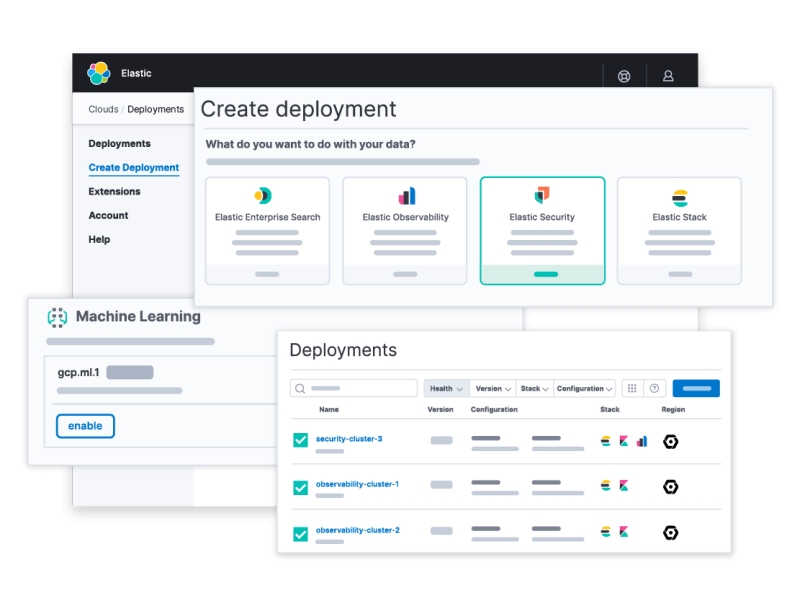Enable the gcp.ml.1 machine learning instance

85,426
